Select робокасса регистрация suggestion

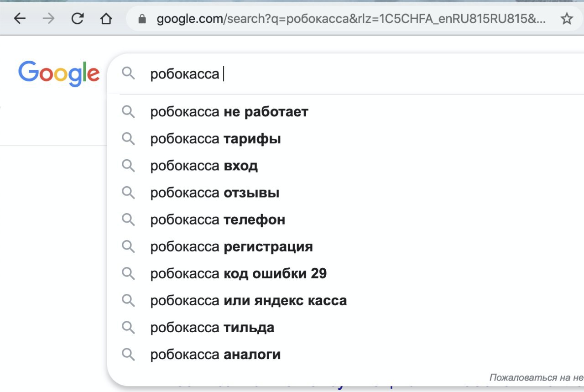(345, 247)
